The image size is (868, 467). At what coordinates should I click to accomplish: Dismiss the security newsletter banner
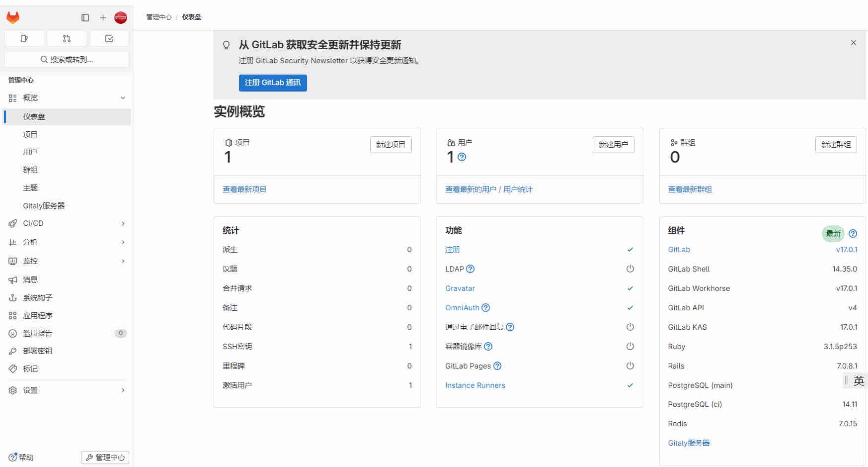click(x=853, y=43)
